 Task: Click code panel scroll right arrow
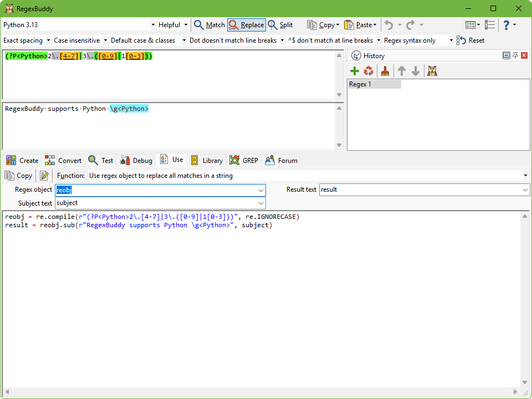[x=515, y=392]
